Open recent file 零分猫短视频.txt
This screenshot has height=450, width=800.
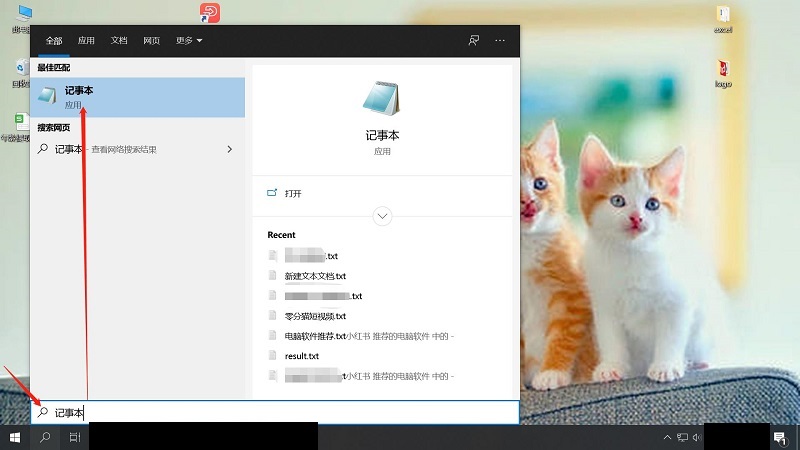pyautogui.click(x=315, y=316)
